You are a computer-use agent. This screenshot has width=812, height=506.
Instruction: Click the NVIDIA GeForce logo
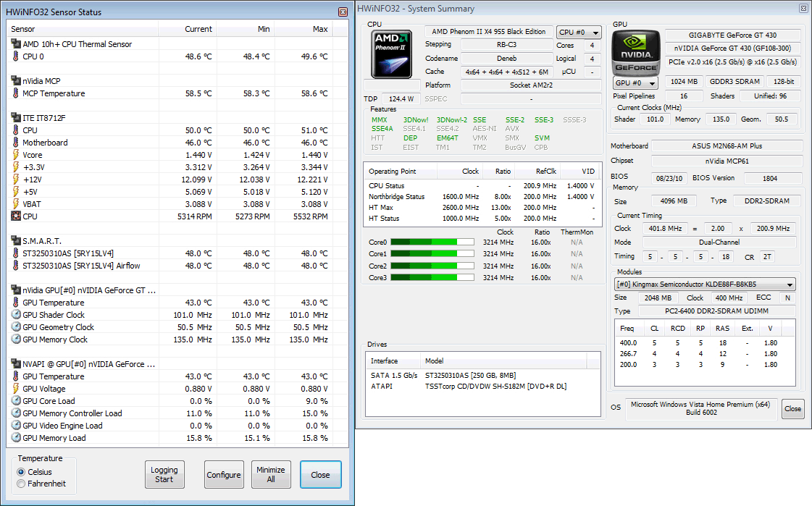(x=636, y=52)
